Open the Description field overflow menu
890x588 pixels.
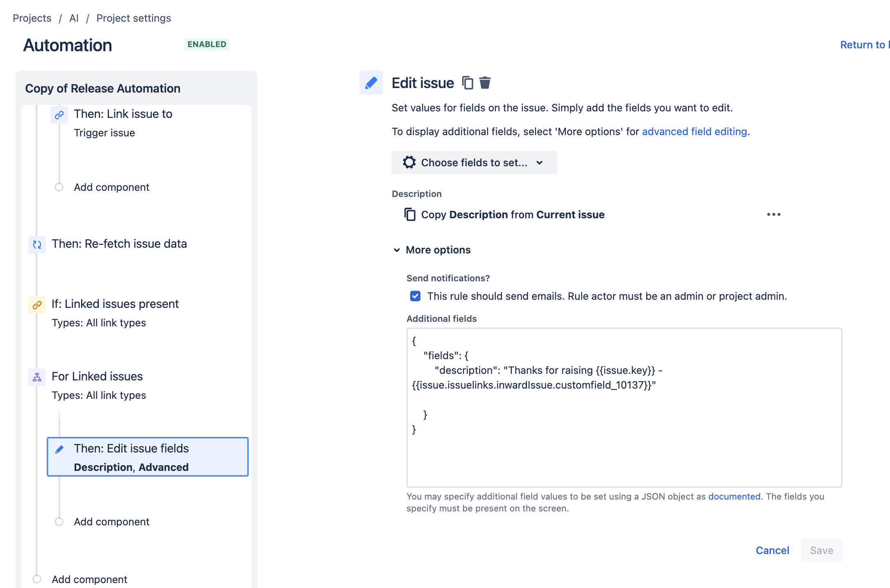773,214
